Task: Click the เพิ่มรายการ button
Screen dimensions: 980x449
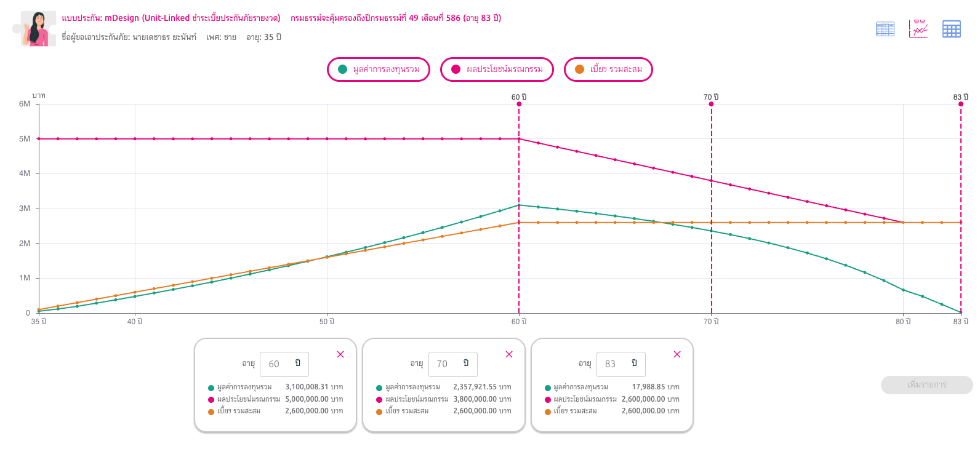Action: coord(926,385)
